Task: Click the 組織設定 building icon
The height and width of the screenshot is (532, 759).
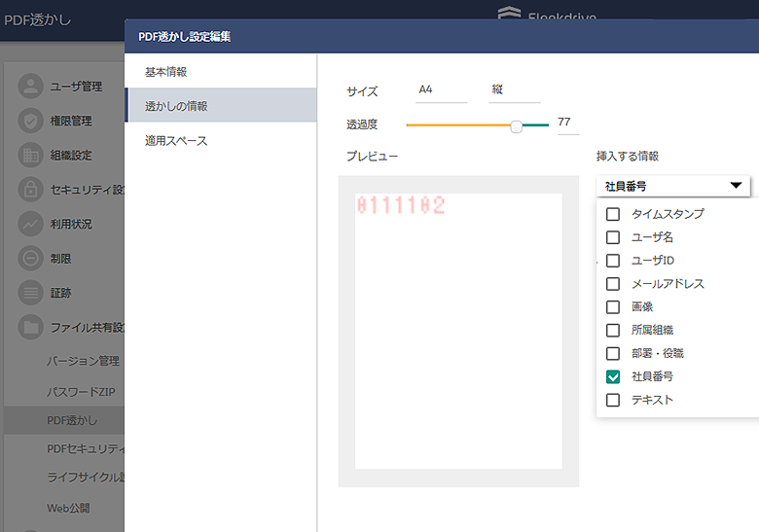Action: [30, 156]
